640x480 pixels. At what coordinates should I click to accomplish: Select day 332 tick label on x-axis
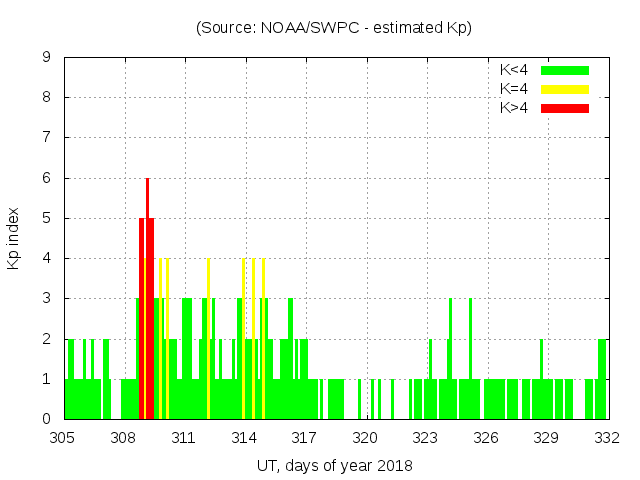[607, 438]
